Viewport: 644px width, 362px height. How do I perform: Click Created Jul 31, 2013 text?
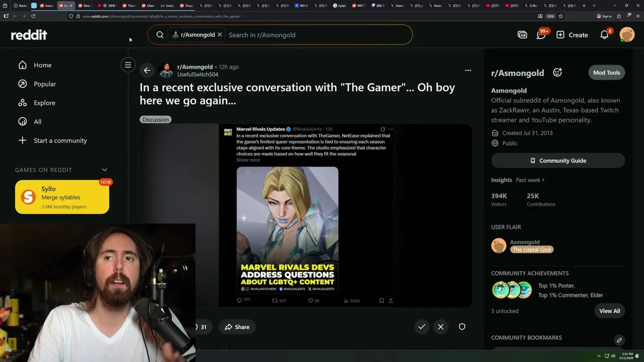[527, 133]
